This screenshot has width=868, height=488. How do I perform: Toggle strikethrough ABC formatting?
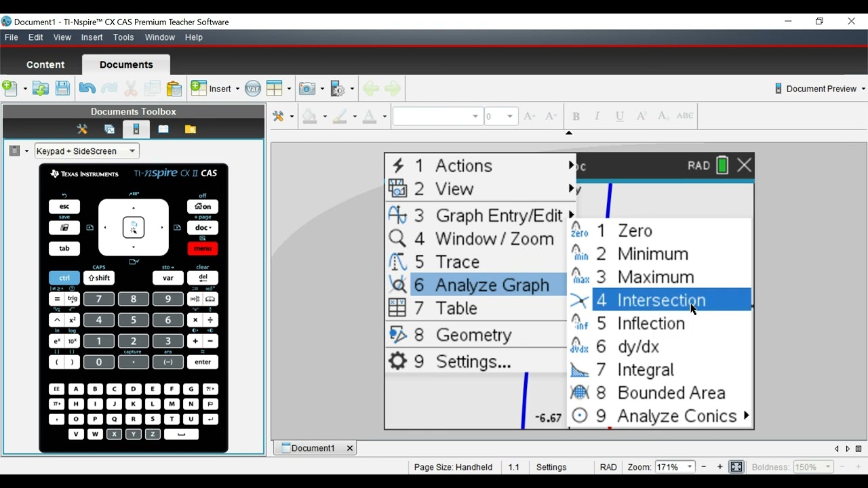pos(686,116)
